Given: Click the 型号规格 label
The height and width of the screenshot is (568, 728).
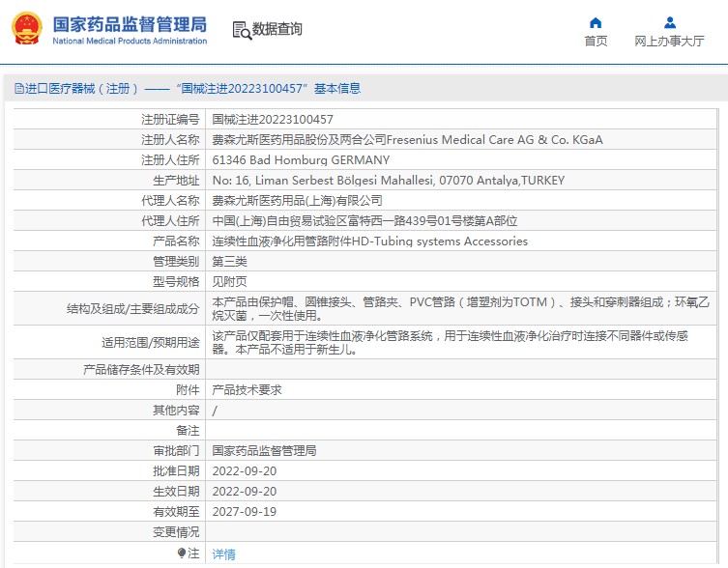Looking at the screenshot, I should (x=176, y=282).
